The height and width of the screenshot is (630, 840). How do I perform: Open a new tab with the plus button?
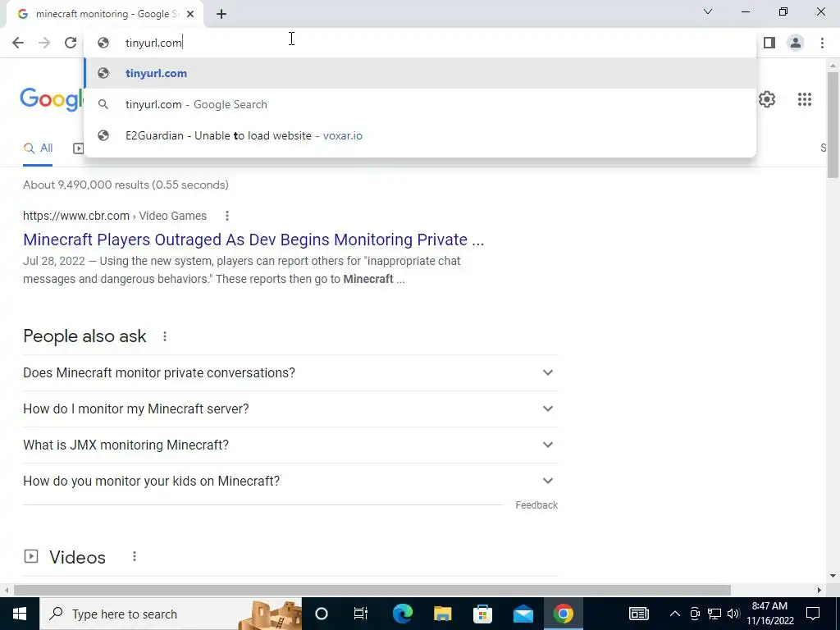tap(221, 14)
